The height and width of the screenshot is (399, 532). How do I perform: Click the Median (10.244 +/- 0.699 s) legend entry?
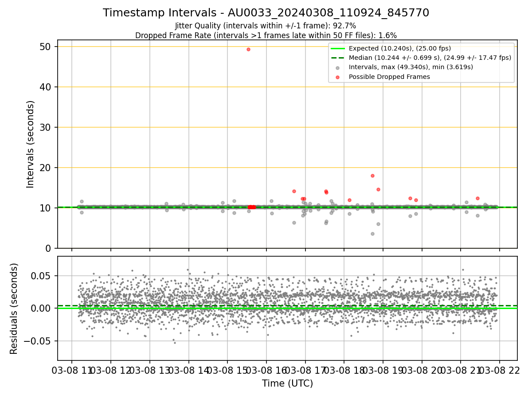[421, 58]
